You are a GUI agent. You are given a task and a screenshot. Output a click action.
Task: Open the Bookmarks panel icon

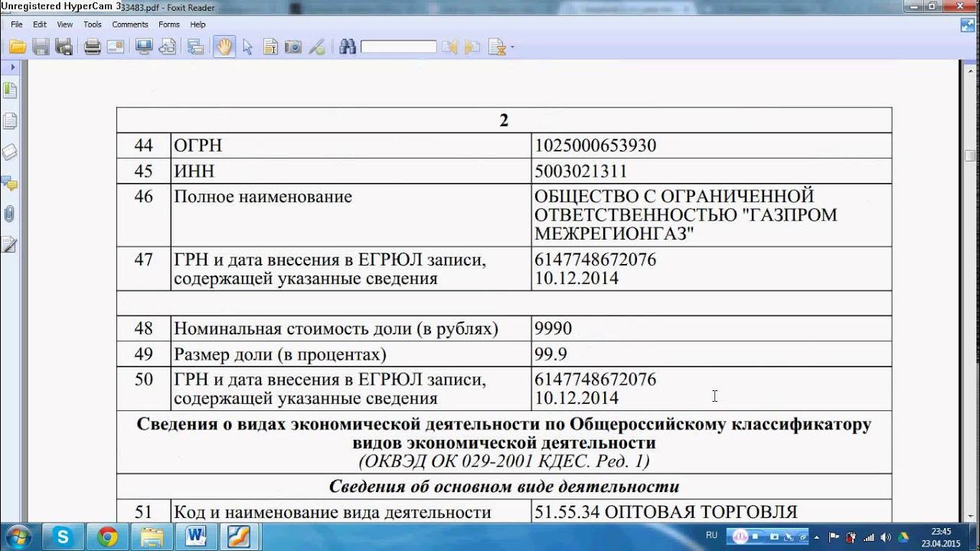(x=10, y=91)
